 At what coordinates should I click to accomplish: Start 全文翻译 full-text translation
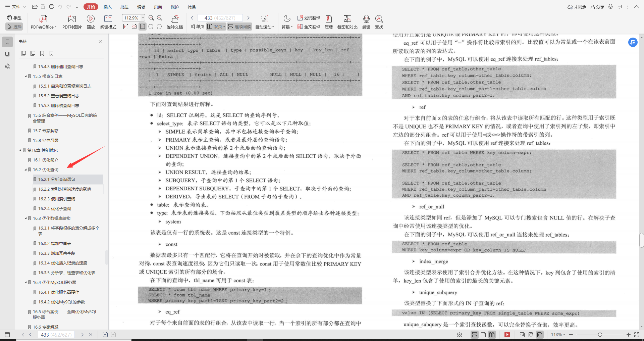point(309,27)
